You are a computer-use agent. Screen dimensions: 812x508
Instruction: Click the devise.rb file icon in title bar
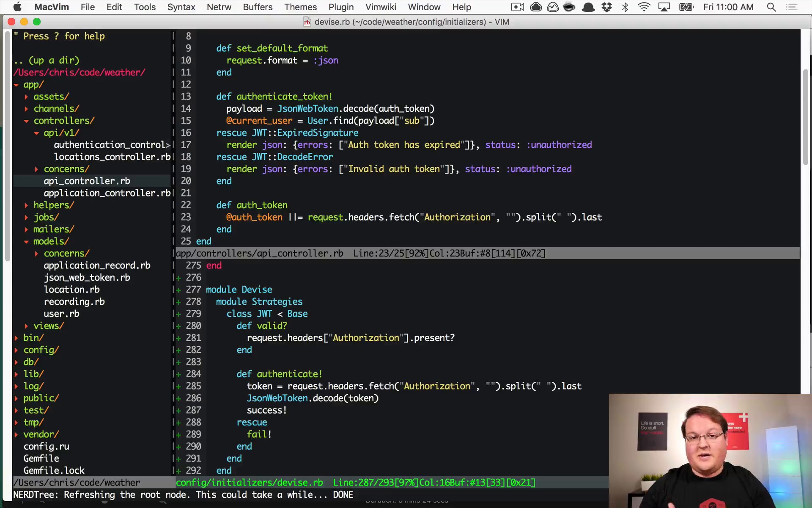307,22
